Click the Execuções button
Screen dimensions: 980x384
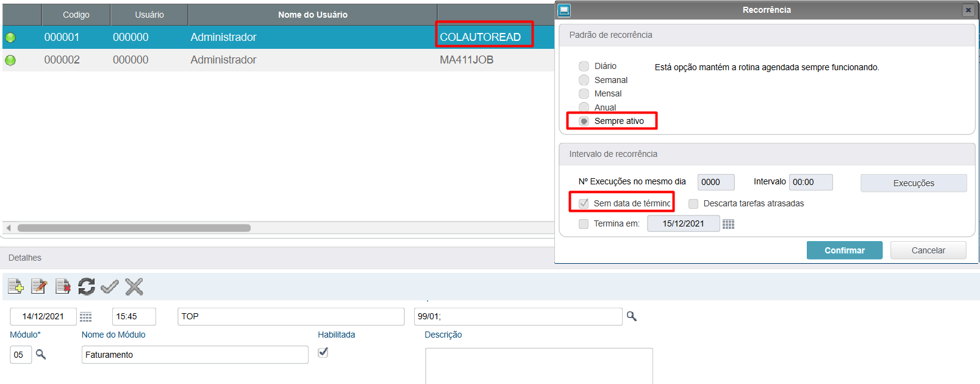[x=914, y=183]
